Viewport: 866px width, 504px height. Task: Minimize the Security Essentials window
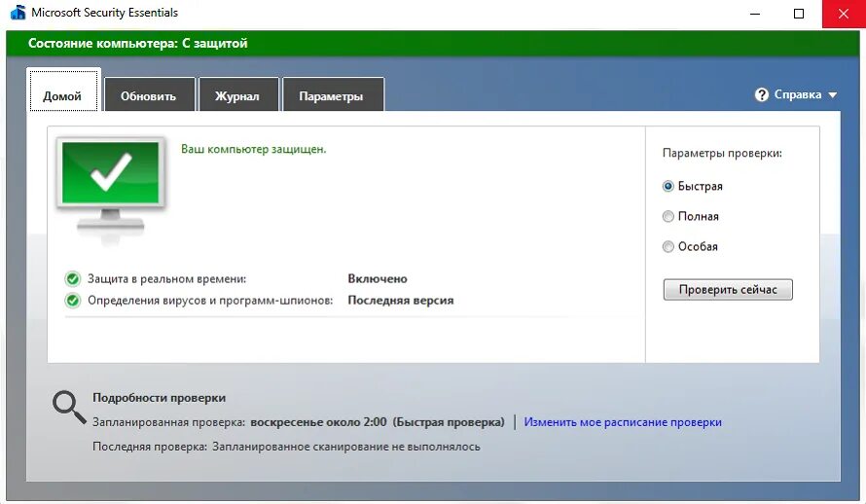click(755, 14)
